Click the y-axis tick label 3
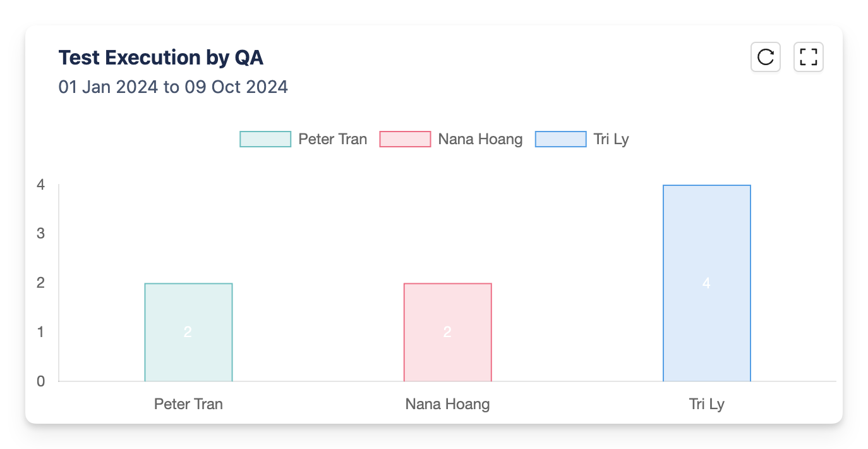The image size is (868, 449). tap(40, 233)
